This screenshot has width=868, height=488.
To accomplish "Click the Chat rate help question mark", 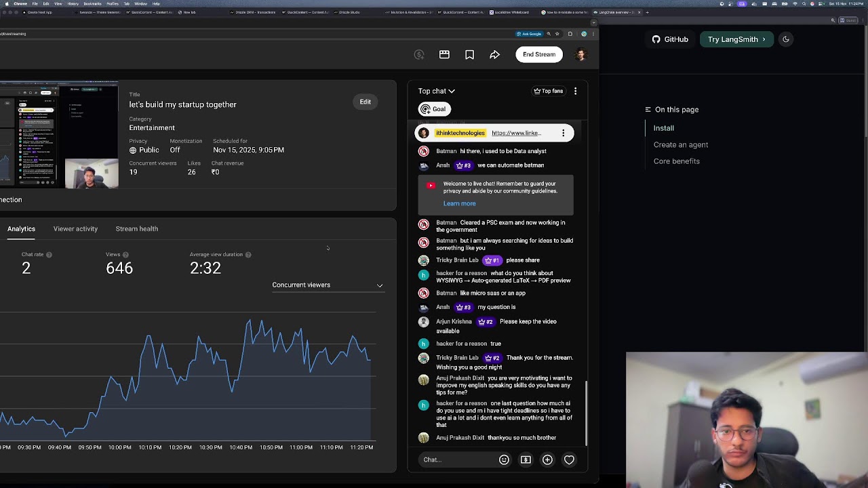I will 49,255.
